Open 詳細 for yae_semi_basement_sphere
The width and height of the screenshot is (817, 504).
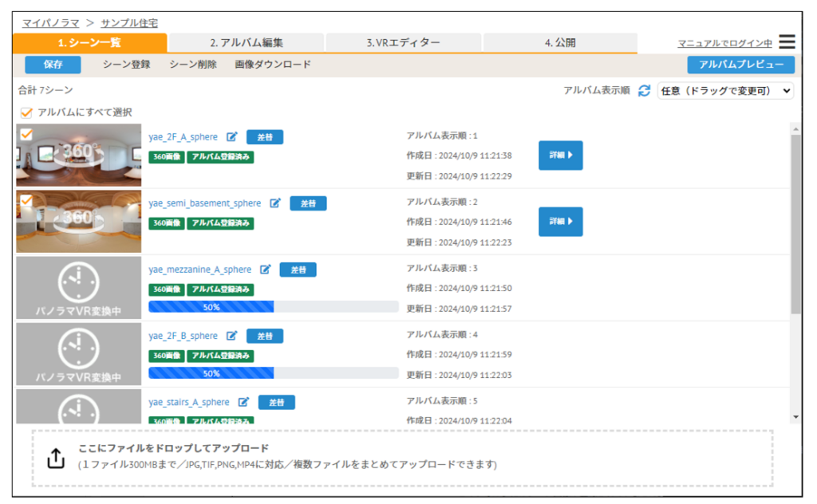tap(560, 222)
